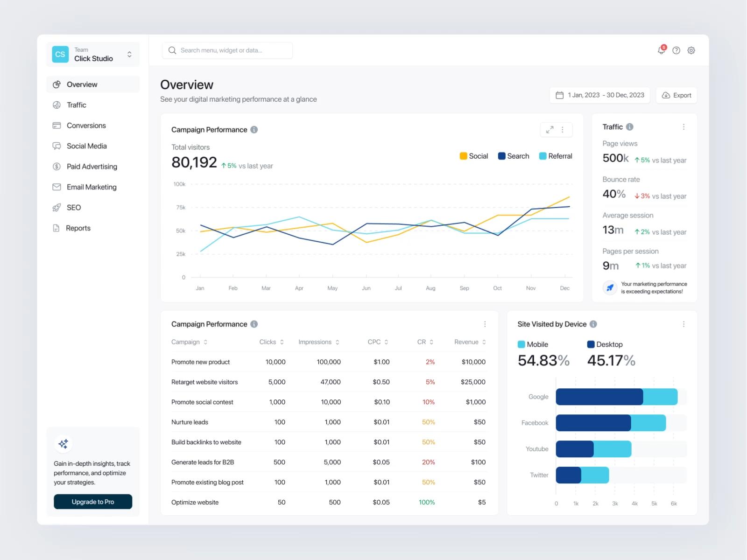Toggle the Search series in chart legend

[x=514, y=156]
